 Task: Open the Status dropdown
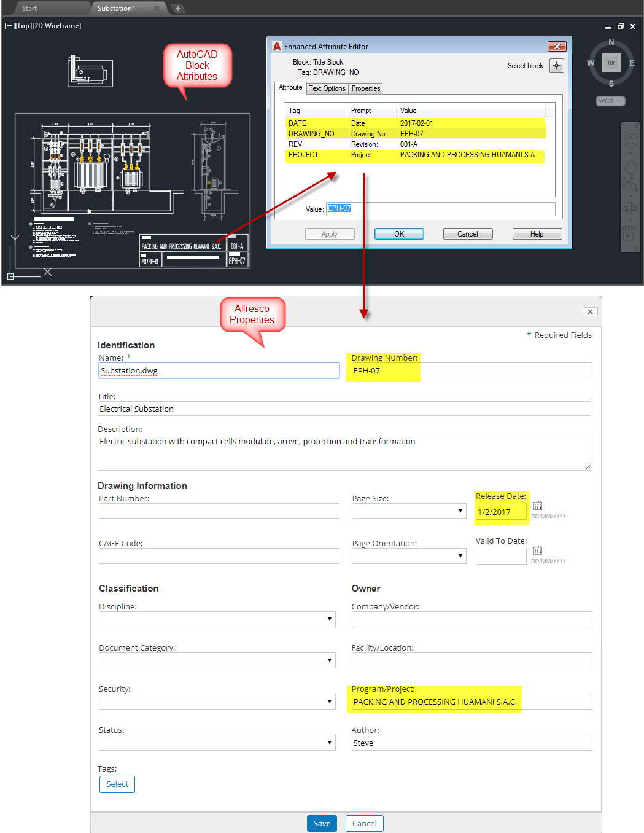pyautogui.click(x=329, y=742)
